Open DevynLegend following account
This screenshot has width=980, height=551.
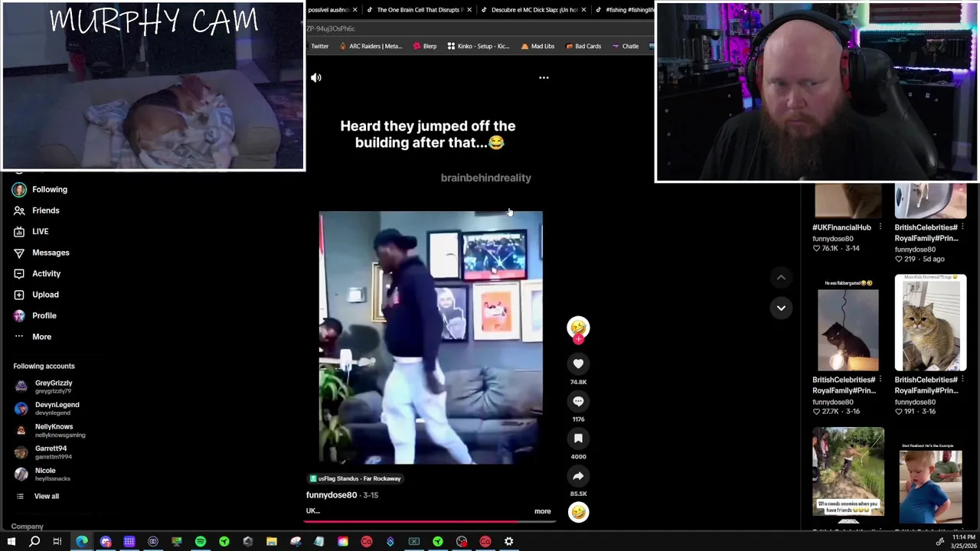click(47, 409)
